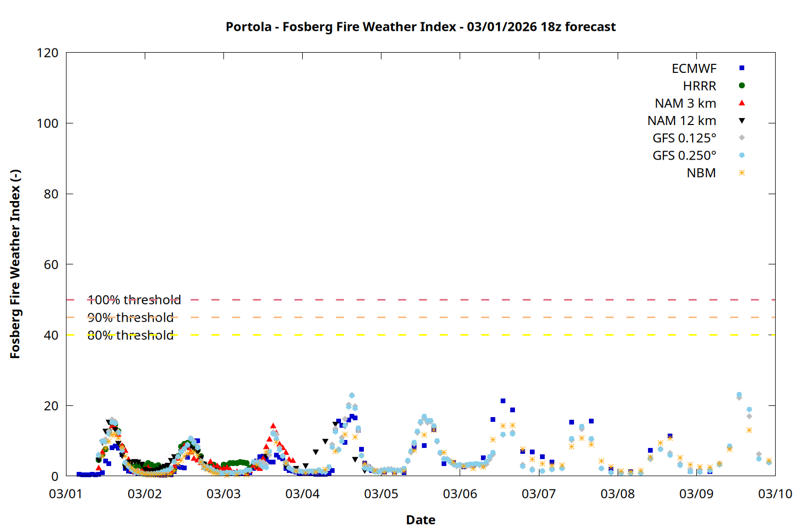Click the 90% threshold label
This screenshot has height=532, width=798.
(x=130, y=318)
